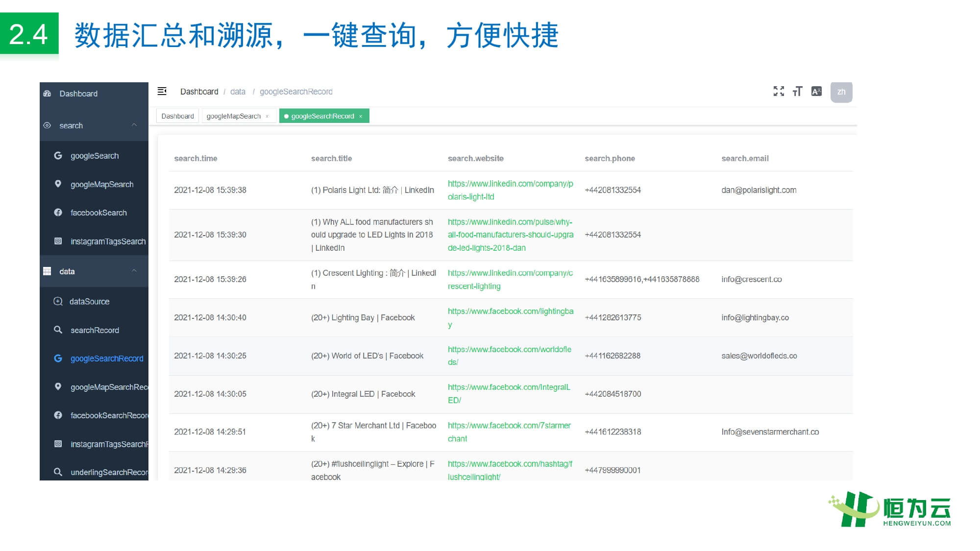Open facebook.com/7starmerchant link
The image size is (980, 551).
coord(509,432)
